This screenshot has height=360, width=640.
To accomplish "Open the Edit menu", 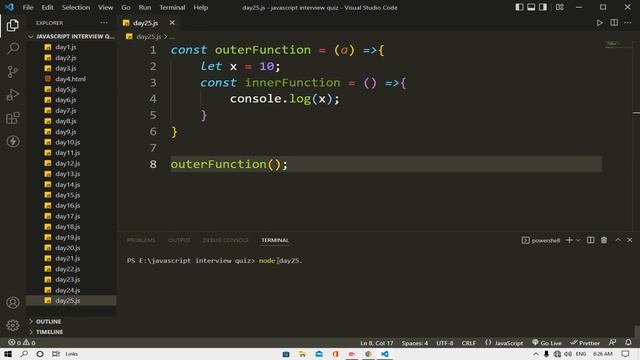I will click(x=47, y=7).
